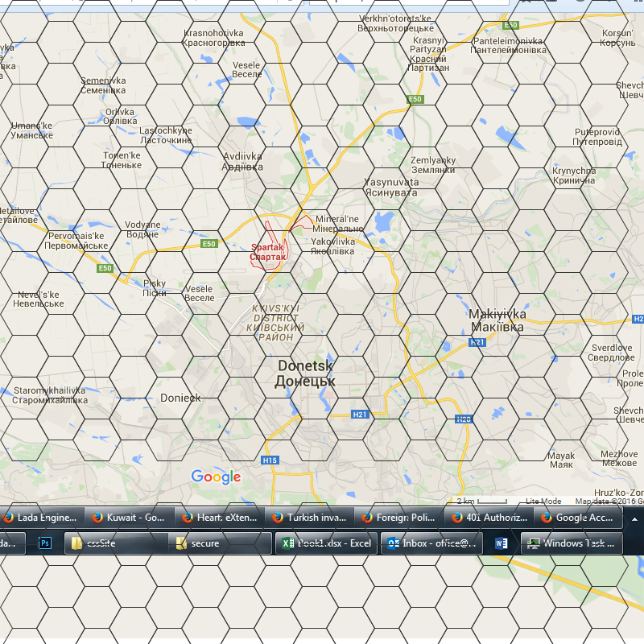Viewport: 644px width, 644px height.
Task: Click the Zemlyanky label
Action: (433, 165)
